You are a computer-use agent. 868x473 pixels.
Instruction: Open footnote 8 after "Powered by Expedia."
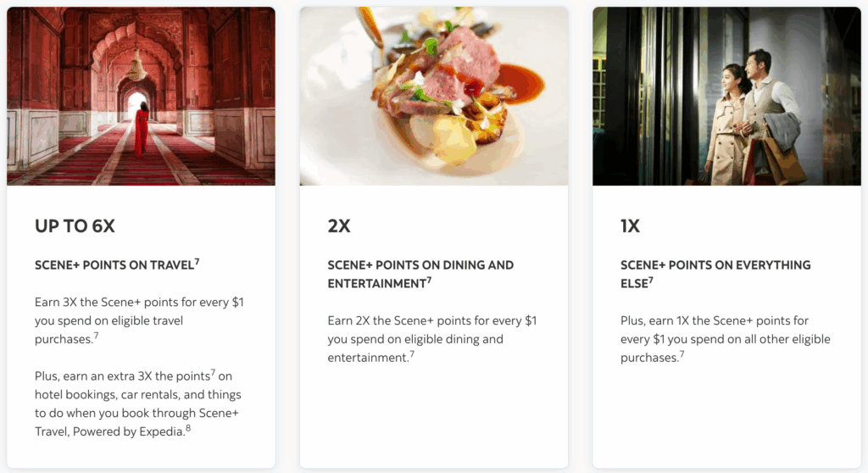187,428
